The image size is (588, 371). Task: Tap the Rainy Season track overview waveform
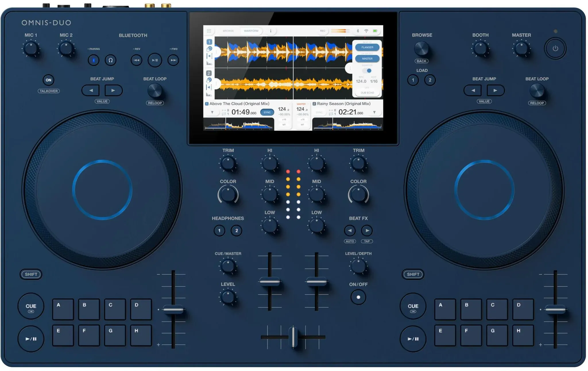click(347, 125)
